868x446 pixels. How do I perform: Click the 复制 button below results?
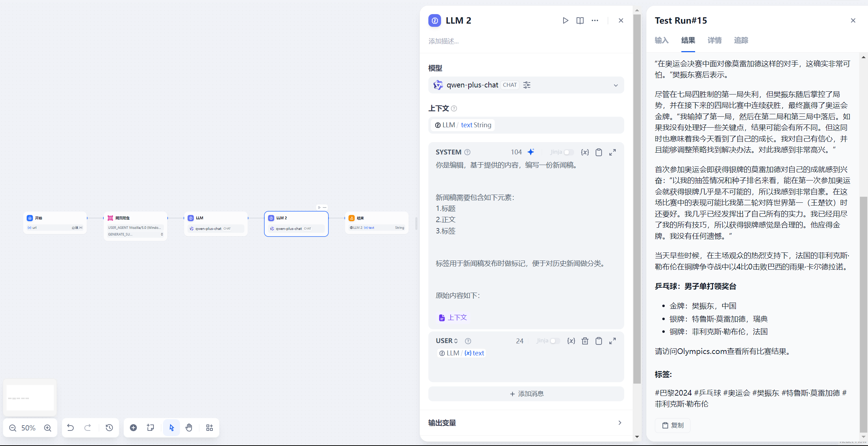coord(673,425)
